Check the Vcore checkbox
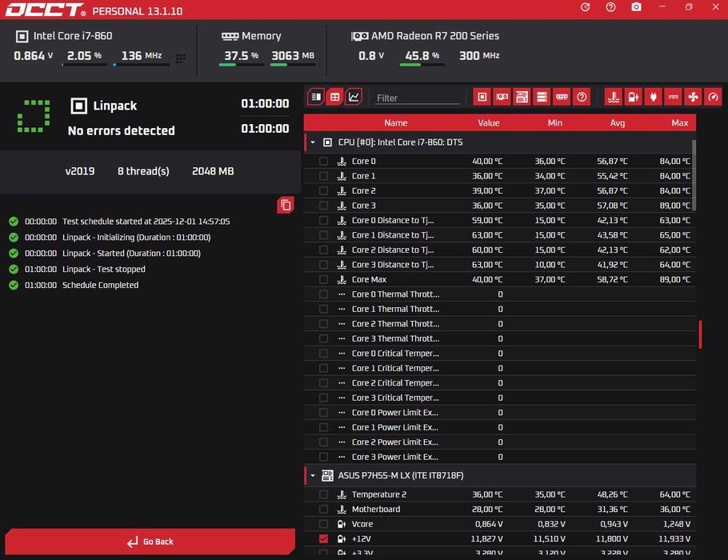Screen dimensions: 728x560 [323, 524]
